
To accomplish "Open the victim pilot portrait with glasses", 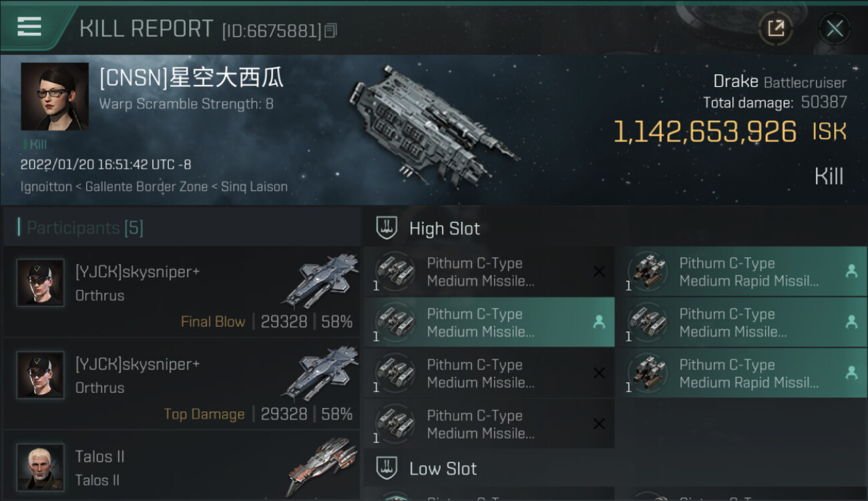I will coord(55,96).
